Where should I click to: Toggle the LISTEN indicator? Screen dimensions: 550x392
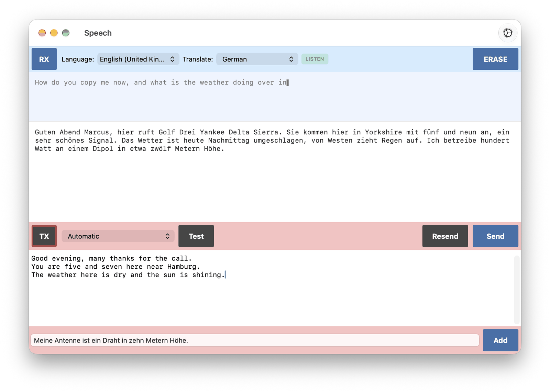tap(315, 59)
